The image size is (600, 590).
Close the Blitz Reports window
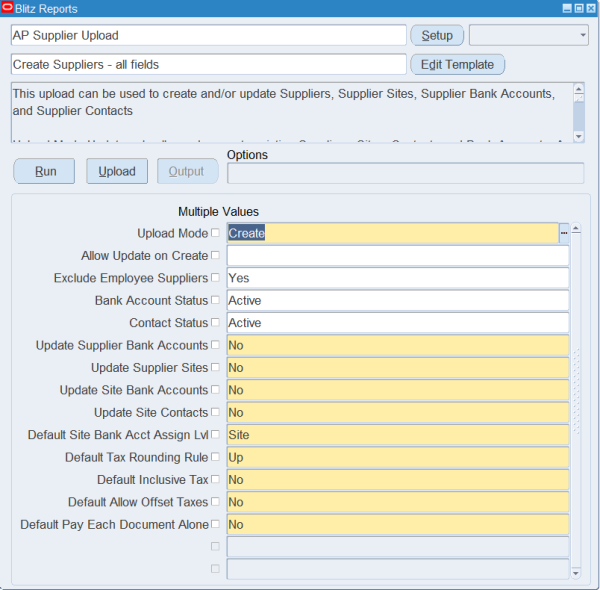[x=591, y=8]
